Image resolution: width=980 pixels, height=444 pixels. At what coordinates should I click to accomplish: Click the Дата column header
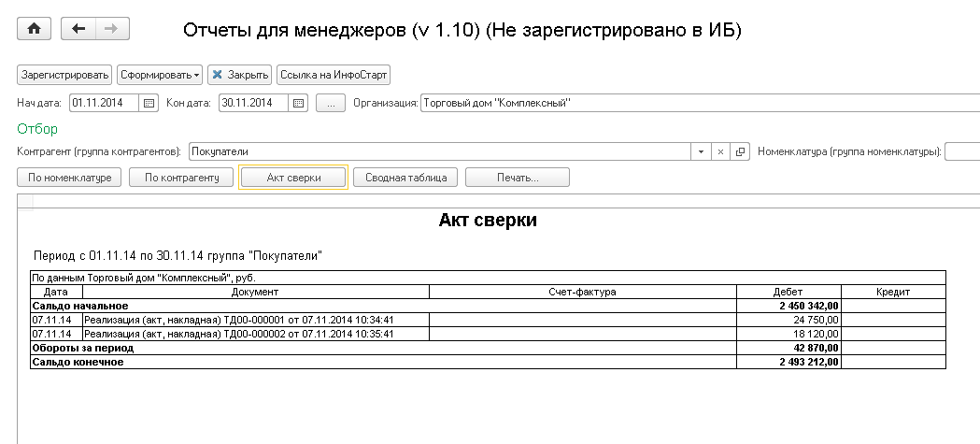(x=56, y=292)
